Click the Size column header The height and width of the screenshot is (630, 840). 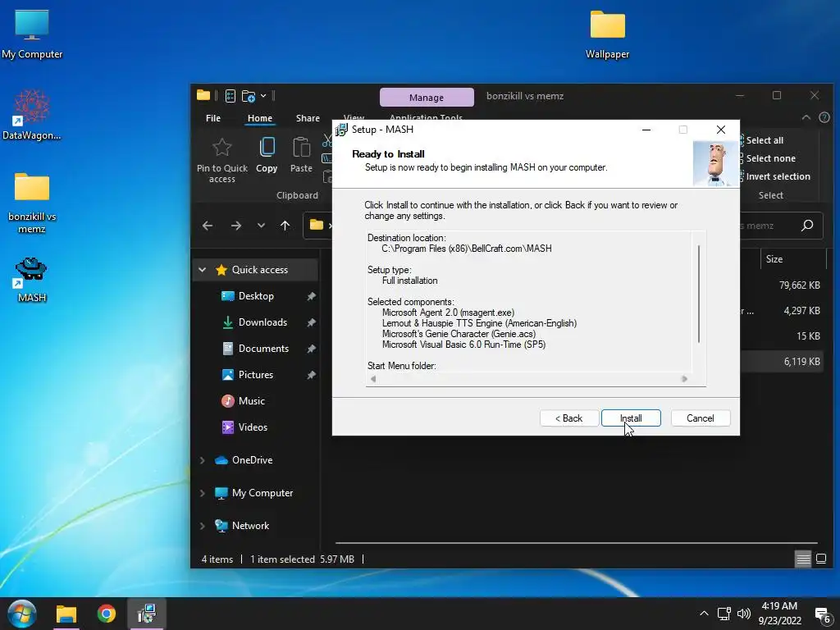793,259
